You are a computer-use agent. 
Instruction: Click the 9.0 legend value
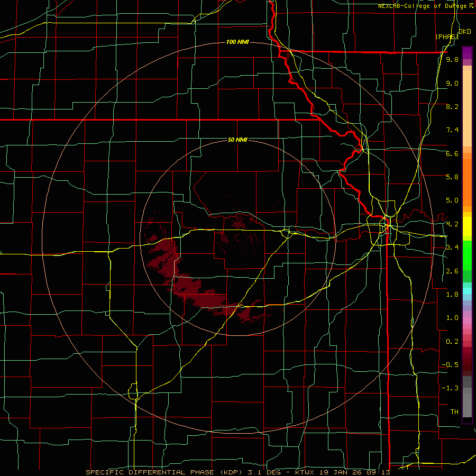pos(452,83)
